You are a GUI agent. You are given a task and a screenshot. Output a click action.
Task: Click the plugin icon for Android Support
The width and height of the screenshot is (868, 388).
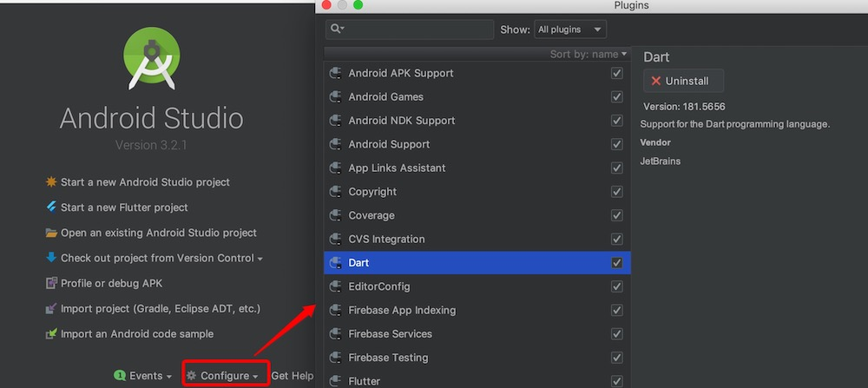(x=335, y=144)
